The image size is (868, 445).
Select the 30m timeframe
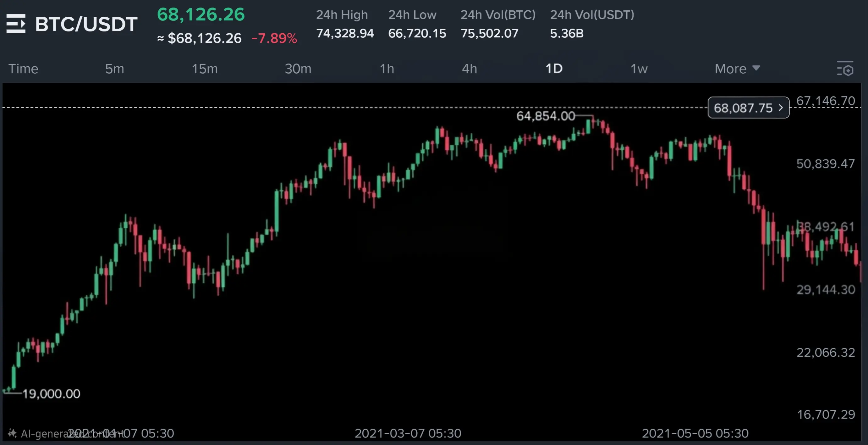298,69
